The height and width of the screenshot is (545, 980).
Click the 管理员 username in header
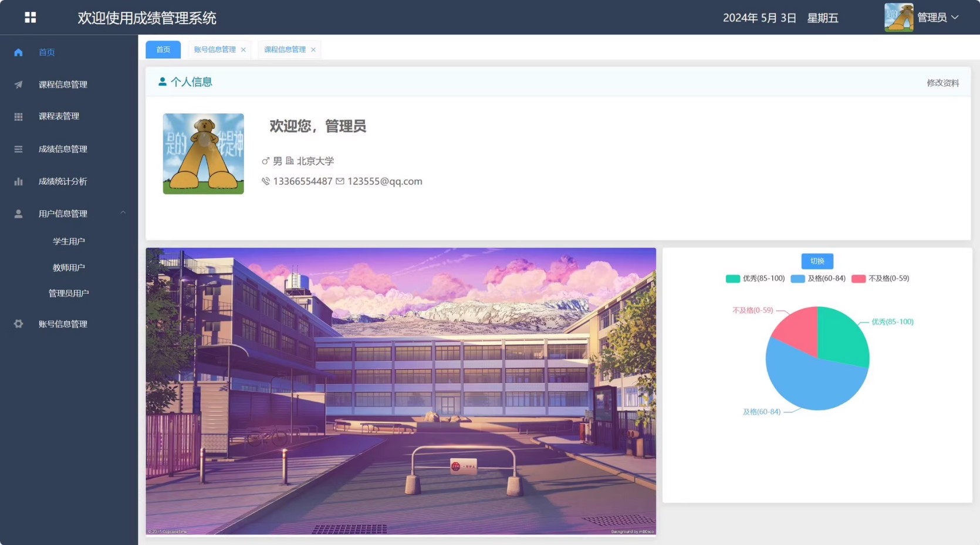tap(932, 18)
